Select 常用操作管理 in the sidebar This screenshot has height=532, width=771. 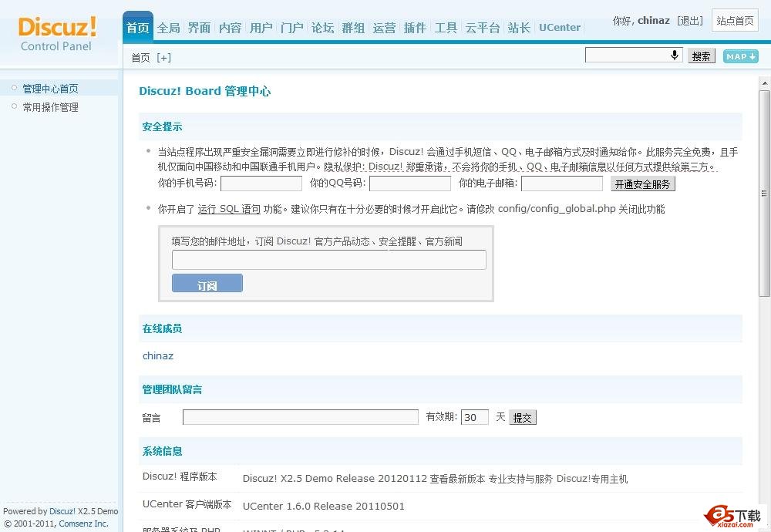pos(50,107)
